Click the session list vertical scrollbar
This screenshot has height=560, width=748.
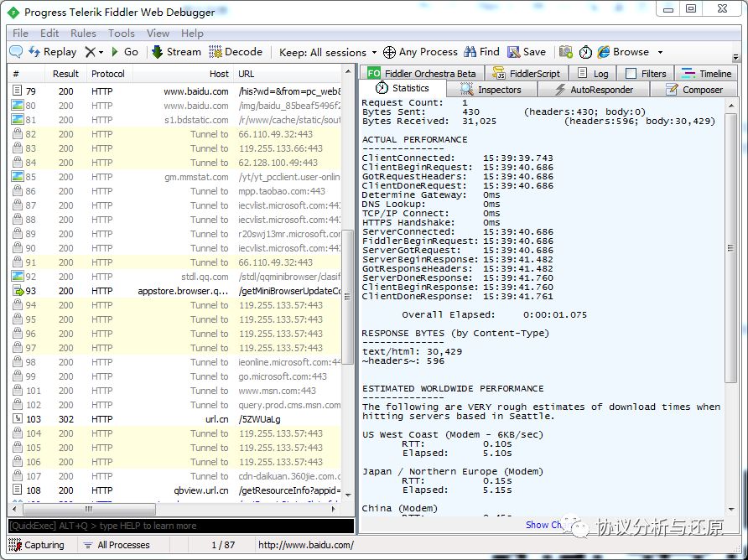pyautogui.click(x=348, y=296)
